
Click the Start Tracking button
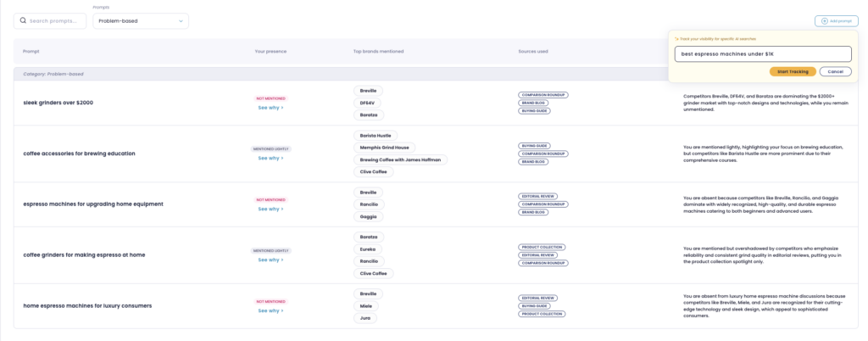pos(793,71)
